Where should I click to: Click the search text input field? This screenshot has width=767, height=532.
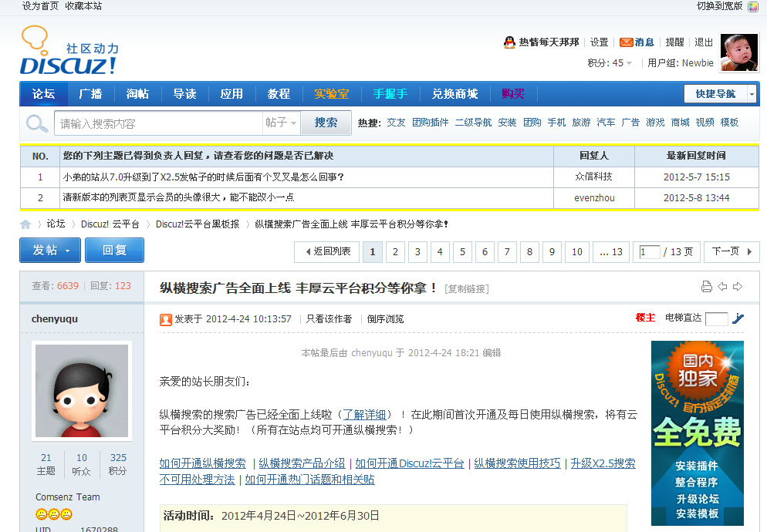pos(158,123)
